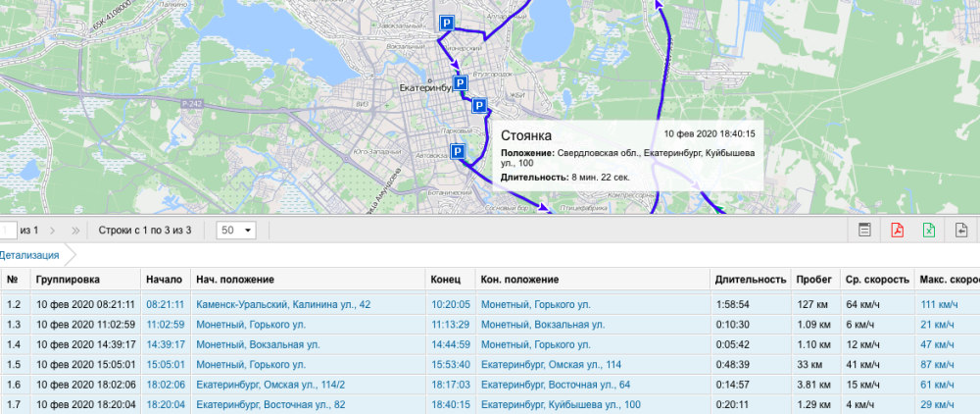Open the rows-per-page dropdown showing 50
This screenshot has width=980, height=414.
pos(235,231)
